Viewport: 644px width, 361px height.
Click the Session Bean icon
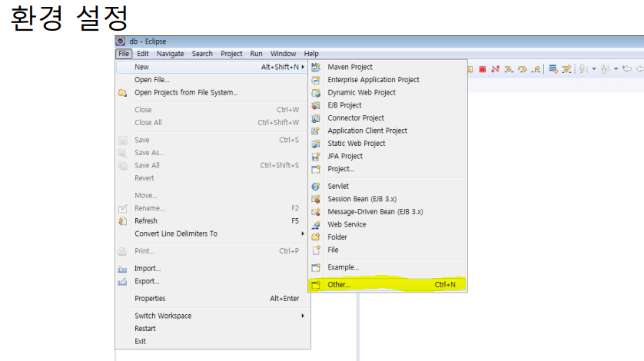[x=316, y=199]
